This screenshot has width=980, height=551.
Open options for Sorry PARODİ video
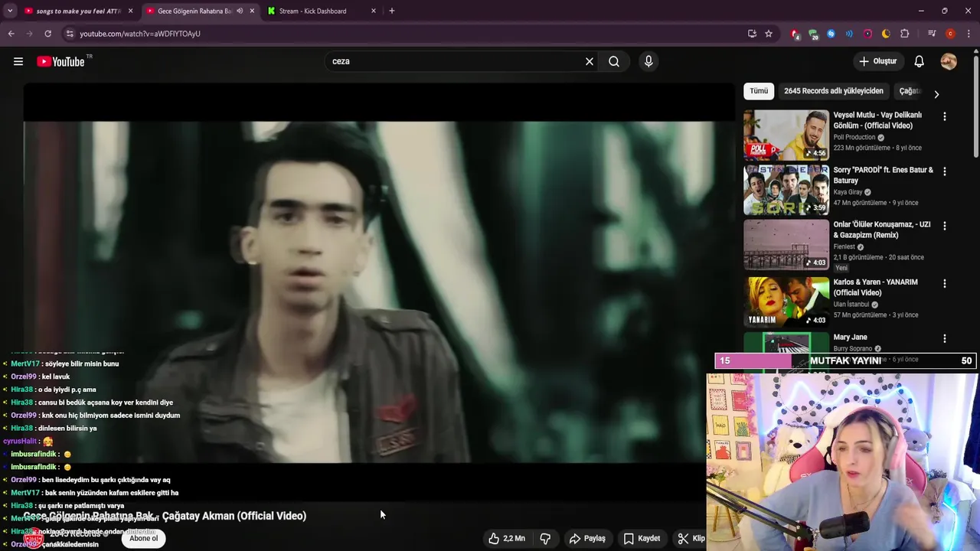pyautogui.click(x=944, y=171)
